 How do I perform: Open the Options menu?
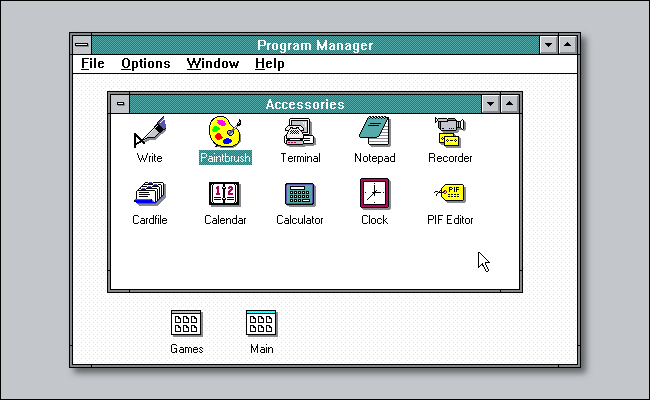(146, 64)
